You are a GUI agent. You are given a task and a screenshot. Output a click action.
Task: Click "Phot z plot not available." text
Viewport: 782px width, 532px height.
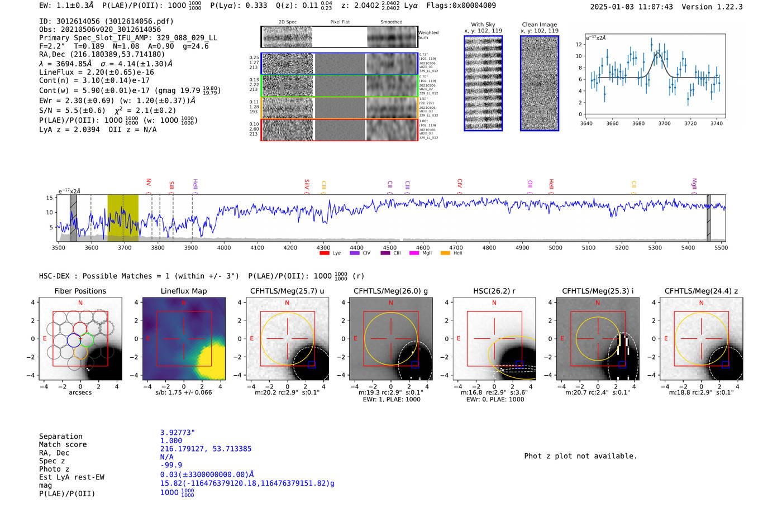pos(580,456)
